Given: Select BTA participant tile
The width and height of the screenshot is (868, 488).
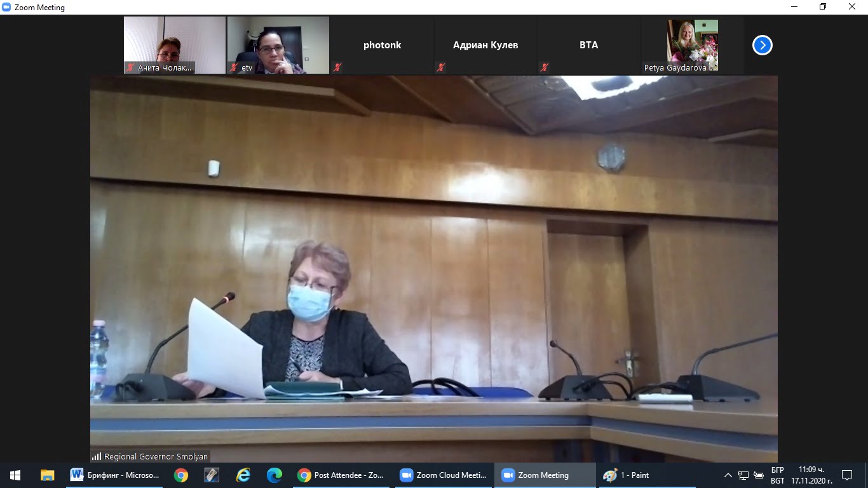Looking at the screenshot, I should pyautogui.click(x=589, y=45).
